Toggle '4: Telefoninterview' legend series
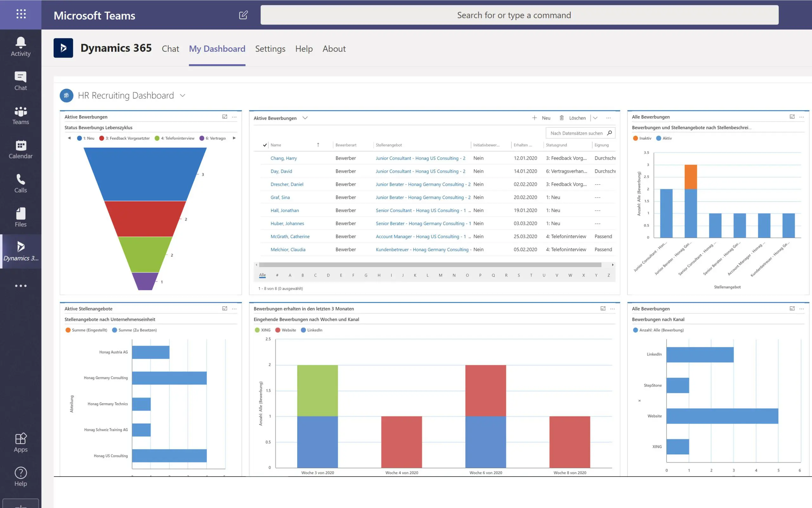The image size is (812, 508). (x=174, y=138)
